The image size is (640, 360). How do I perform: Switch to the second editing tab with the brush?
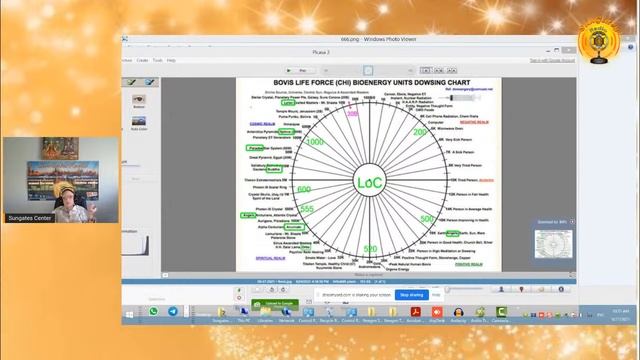(150, 82)
